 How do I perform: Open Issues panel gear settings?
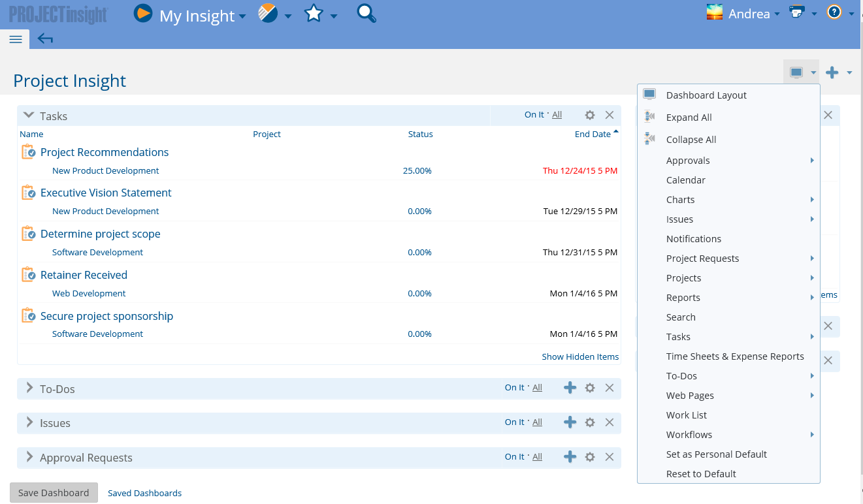click(x=590, y=422)
